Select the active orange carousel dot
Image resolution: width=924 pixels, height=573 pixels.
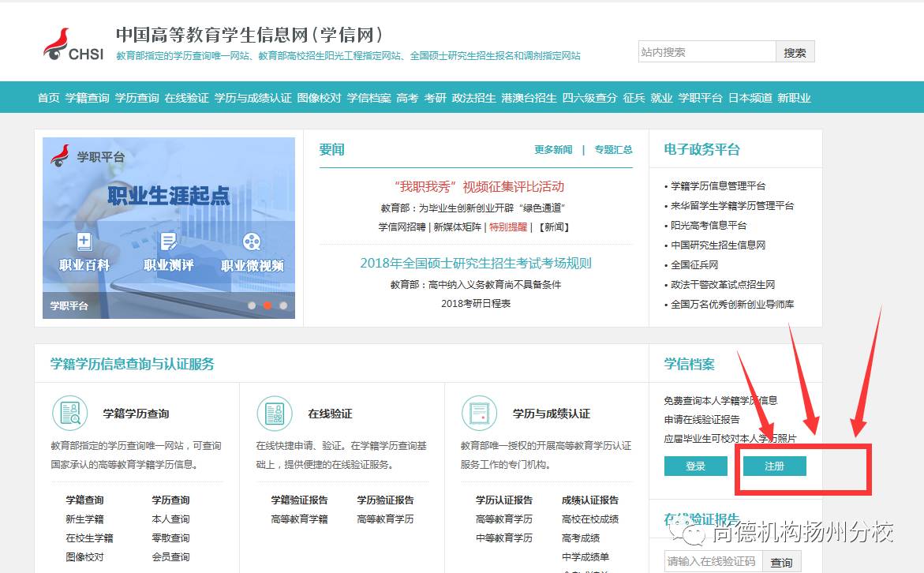[267, 305]
